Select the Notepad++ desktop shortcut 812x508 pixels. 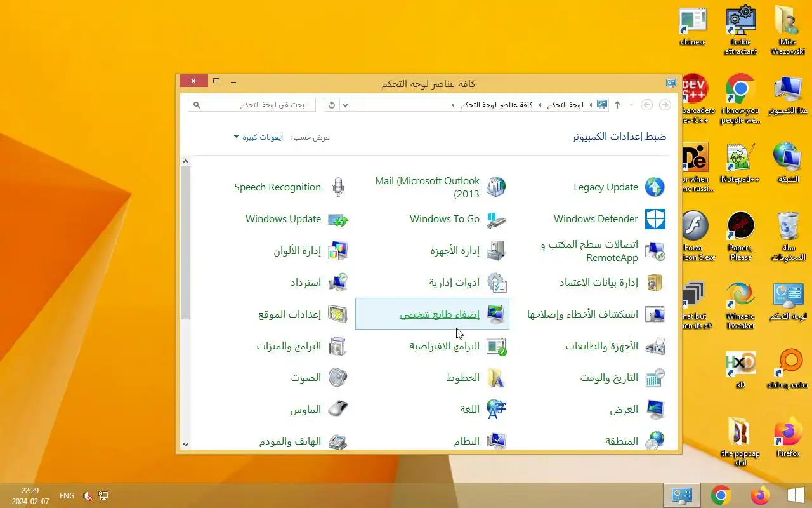tap(740, 164)
